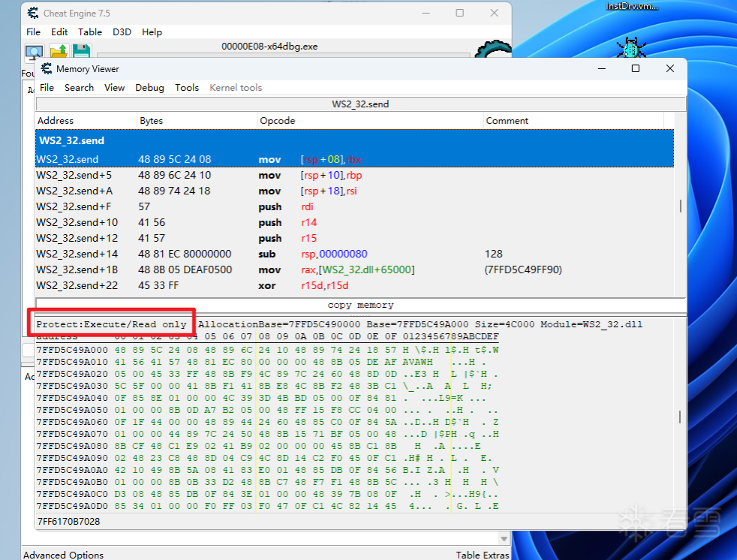Click the open table folder icon
737x560 pixels.
pos(59,51)
